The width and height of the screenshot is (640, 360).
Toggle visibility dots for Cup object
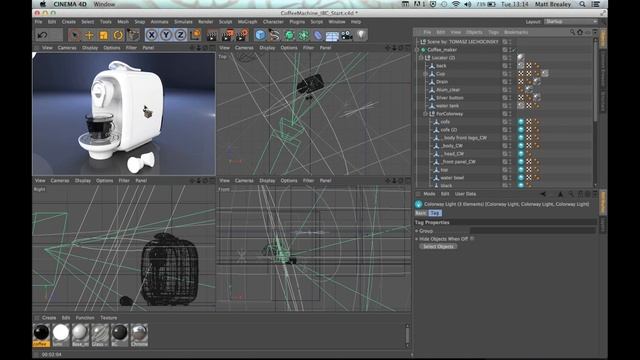coord(510,74)
